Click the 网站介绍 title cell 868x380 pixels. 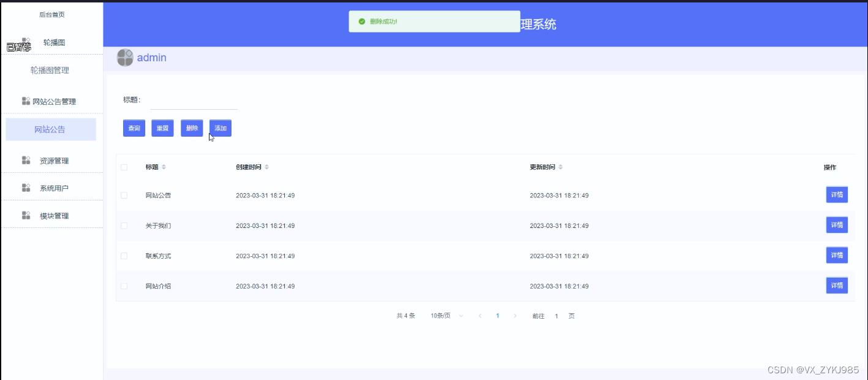tap(158, 286)
